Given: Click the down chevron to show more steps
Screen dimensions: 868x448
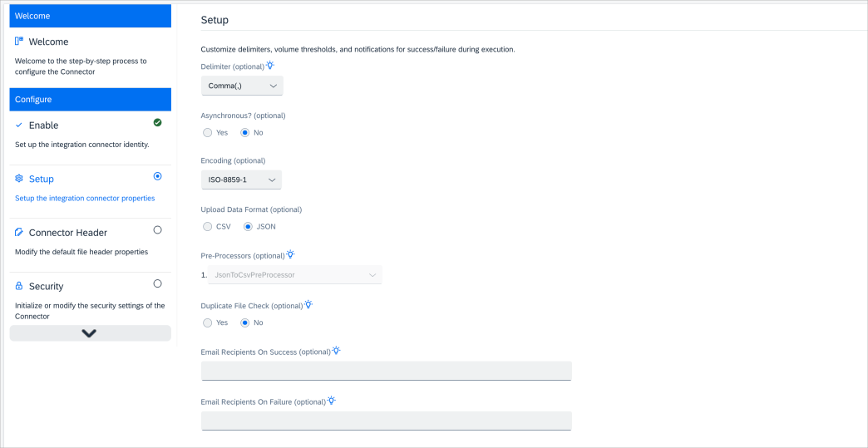Looking at the screenshot, I should [91, 333].
